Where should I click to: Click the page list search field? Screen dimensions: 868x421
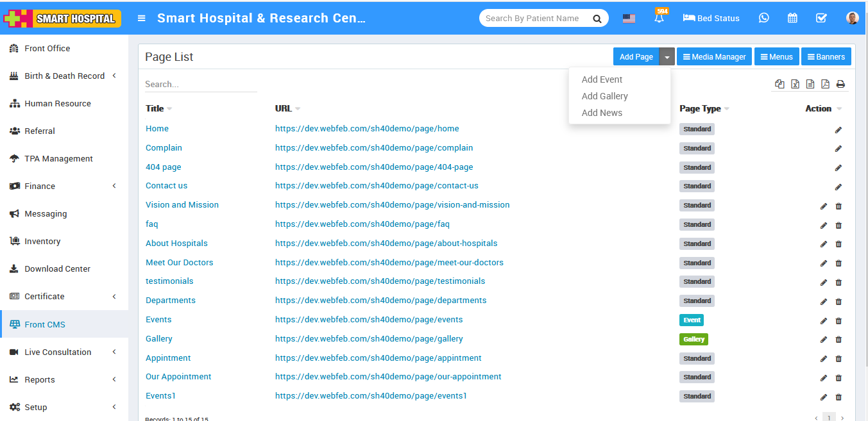click(201, 84)
